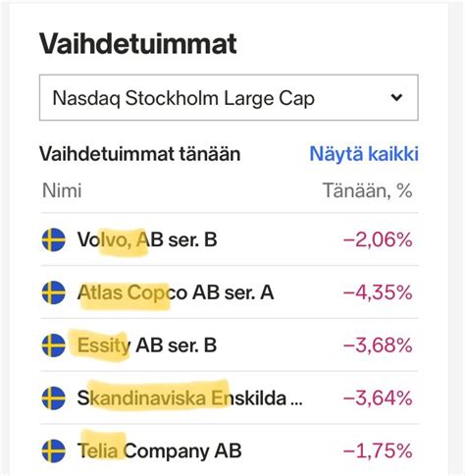Open the Näytä kaikki link
This screenshot has height=476, width=465.
[x=364, y=153]
